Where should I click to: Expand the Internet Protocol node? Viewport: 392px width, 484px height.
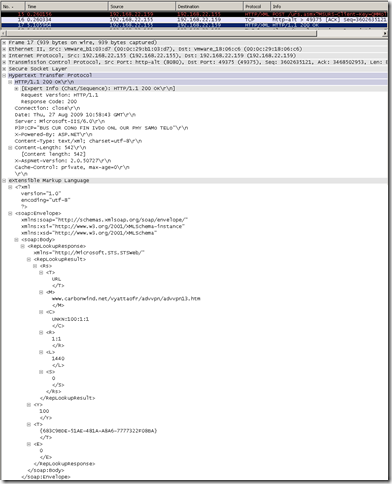pos(4,56)
